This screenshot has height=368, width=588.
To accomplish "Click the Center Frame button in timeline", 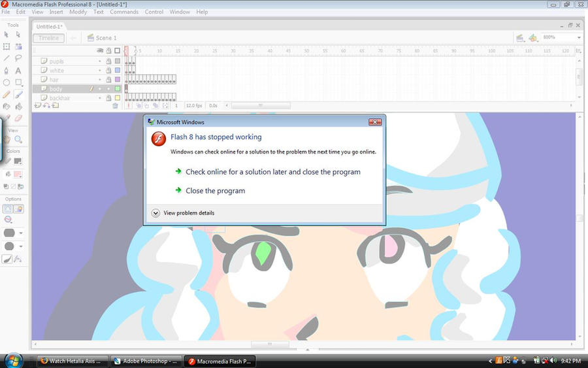I will tap(129, 106).
